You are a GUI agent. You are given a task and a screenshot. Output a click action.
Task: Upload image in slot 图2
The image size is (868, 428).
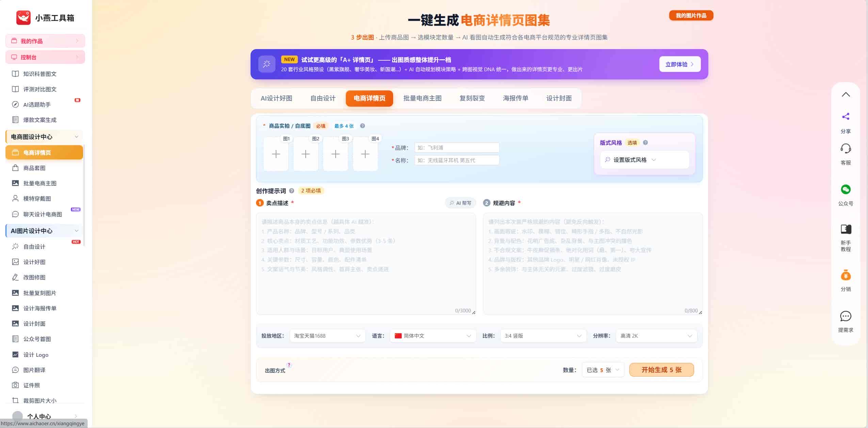click(306, 154)
